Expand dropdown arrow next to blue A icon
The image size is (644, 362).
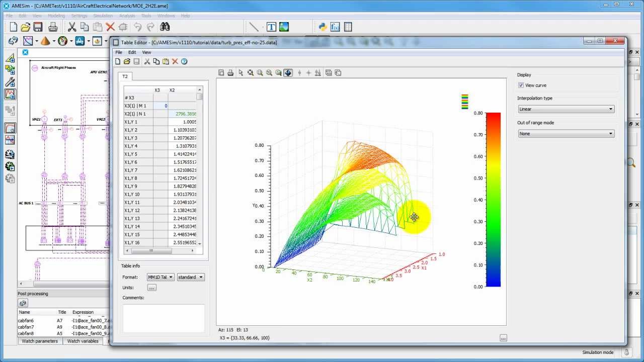89,41
